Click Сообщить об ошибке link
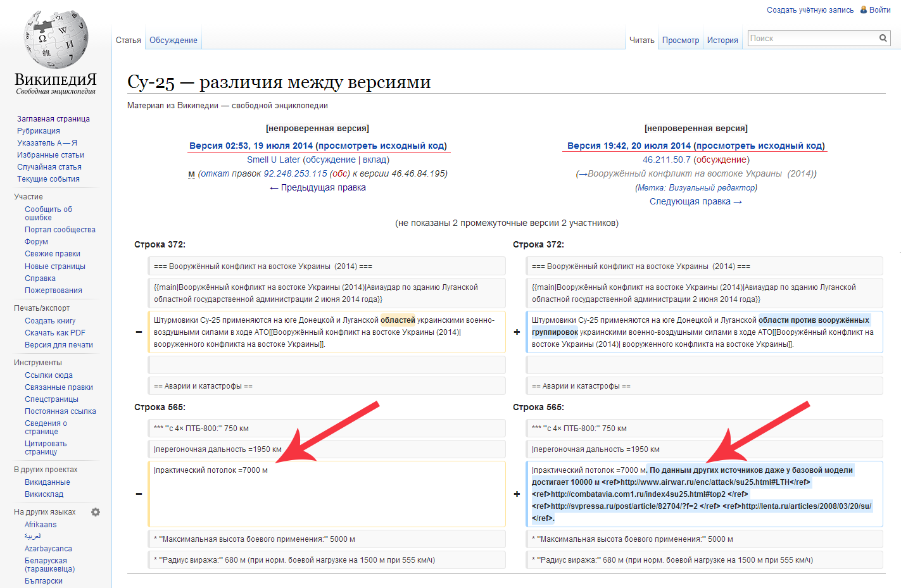 (48, 213)
